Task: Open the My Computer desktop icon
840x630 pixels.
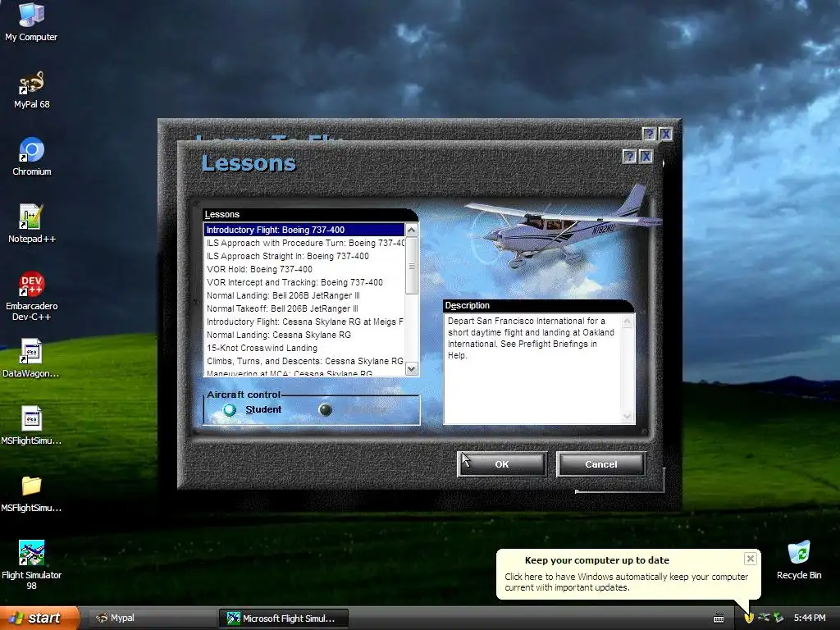Action: [x=31, y=21]
